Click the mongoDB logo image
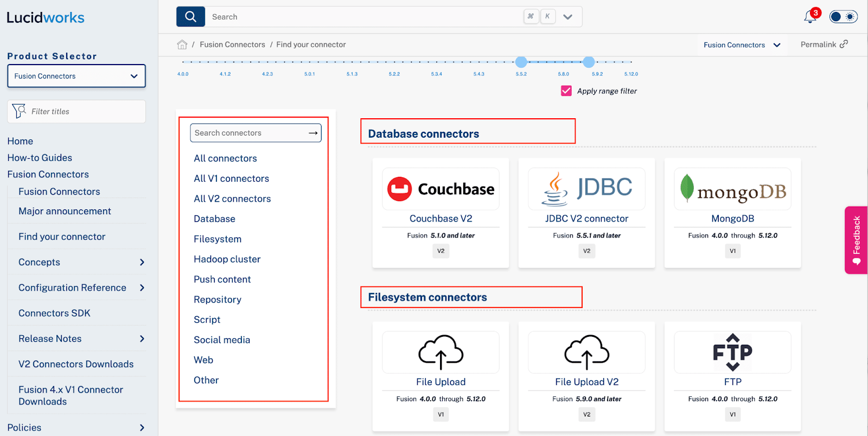The width and height of the screenshot is (868, 436). point(732,189)
